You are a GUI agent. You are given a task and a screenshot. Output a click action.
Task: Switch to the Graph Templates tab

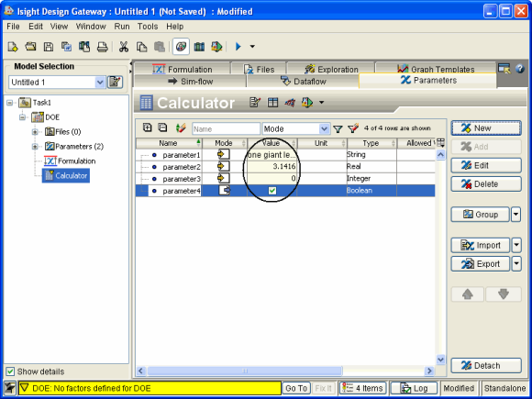click(436, 69)
